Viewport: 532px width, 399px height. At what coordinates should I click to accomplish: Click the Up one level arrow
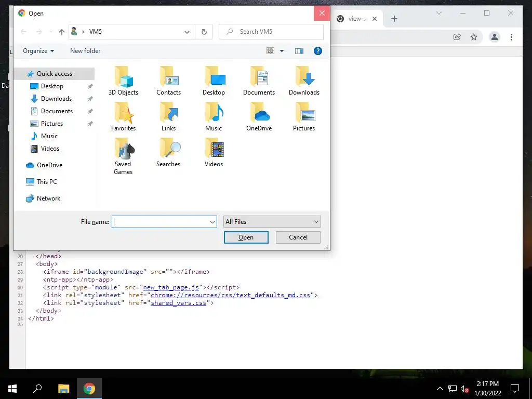(x=61, y=32)
